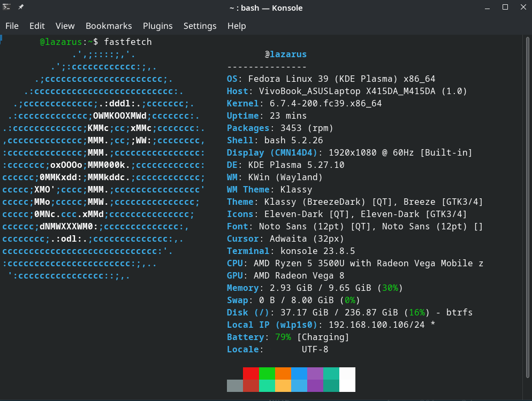Open the Bookmarks menu
The image size is (532, 401).
109,26
